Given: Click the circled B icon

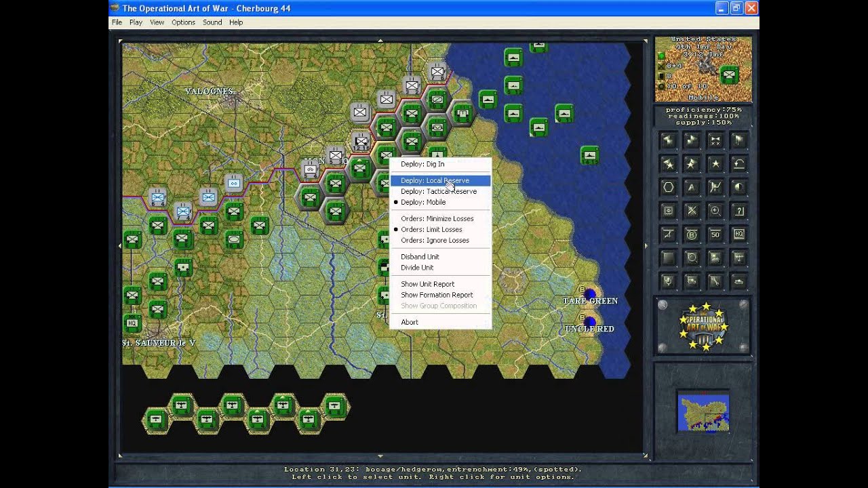Looking at the screenshot, I should point(692,234).
